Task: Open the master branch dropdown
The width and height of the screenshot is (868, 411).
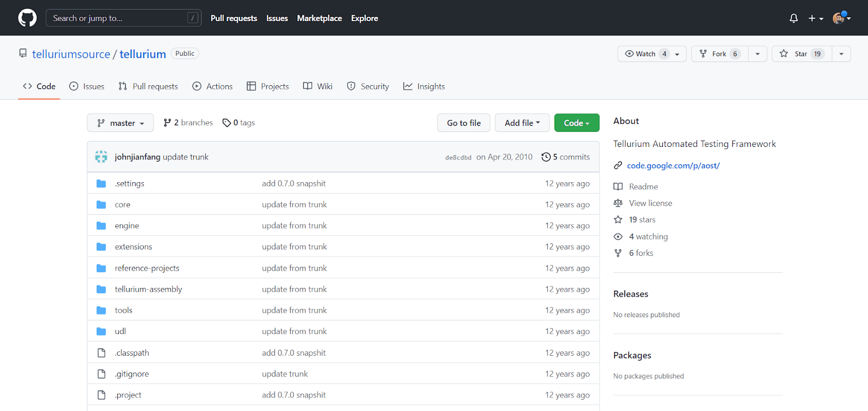Action: coord(120,123)
